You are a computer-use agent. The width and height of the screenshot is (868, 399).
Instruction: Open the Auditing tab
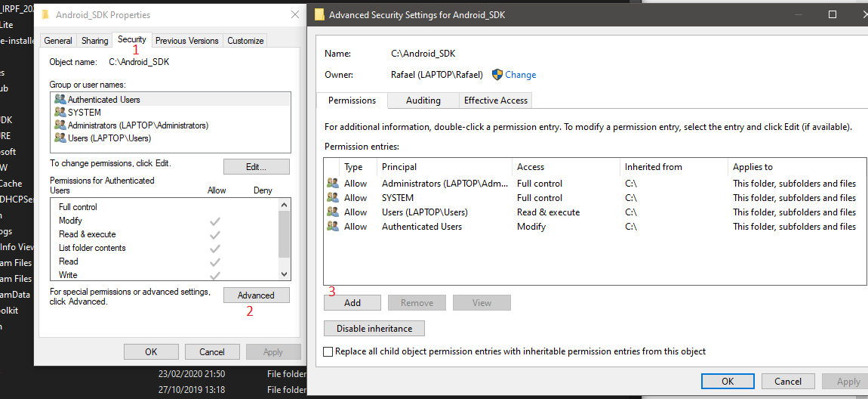423,101
